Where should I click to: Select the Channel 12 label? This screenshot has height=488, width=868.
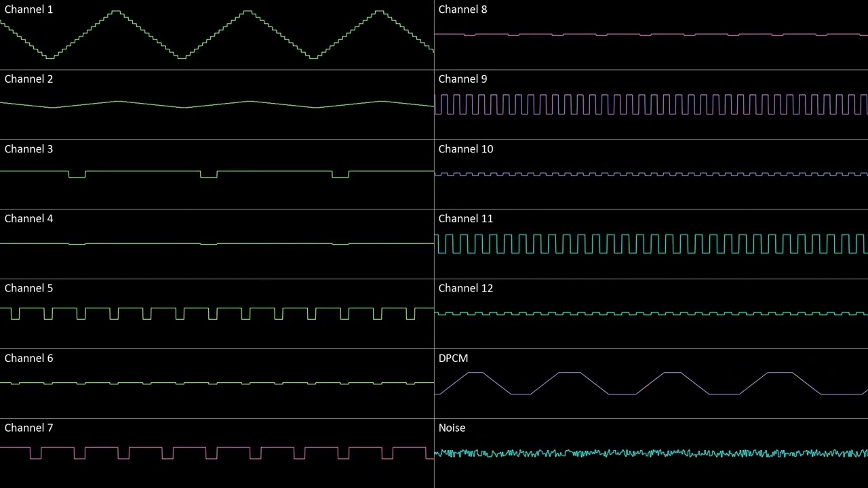[x=466, y=289]
